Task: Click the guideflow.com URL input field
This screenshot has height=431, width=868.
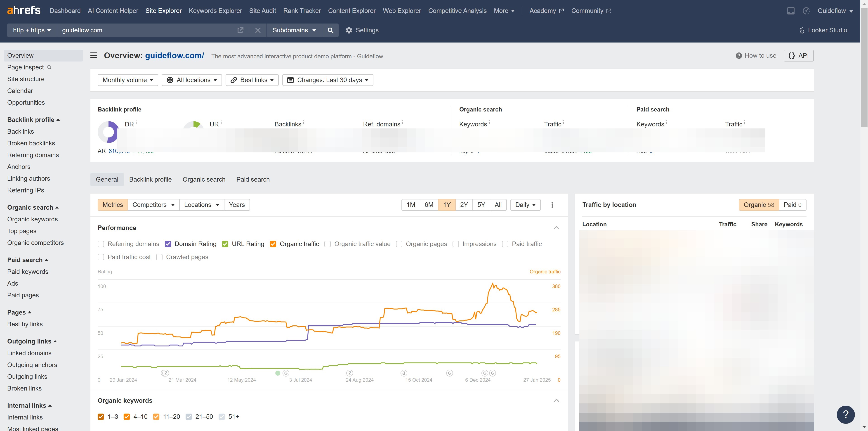Action: tap(145, 30)
